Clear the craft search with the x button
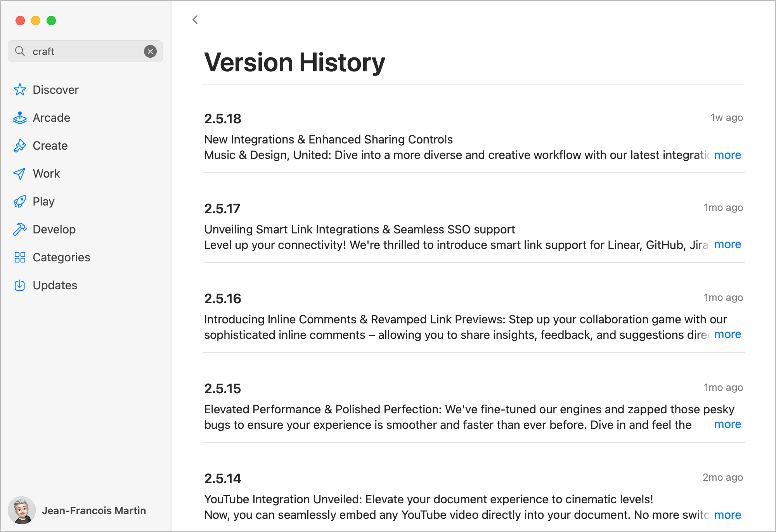 click(151, 51)
